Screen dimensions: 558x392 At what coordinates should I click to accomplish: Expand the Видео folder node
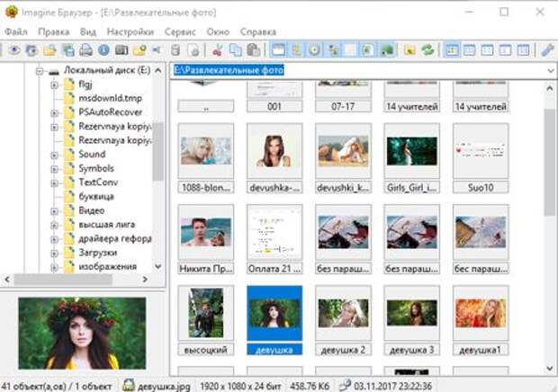coord(54,211)
